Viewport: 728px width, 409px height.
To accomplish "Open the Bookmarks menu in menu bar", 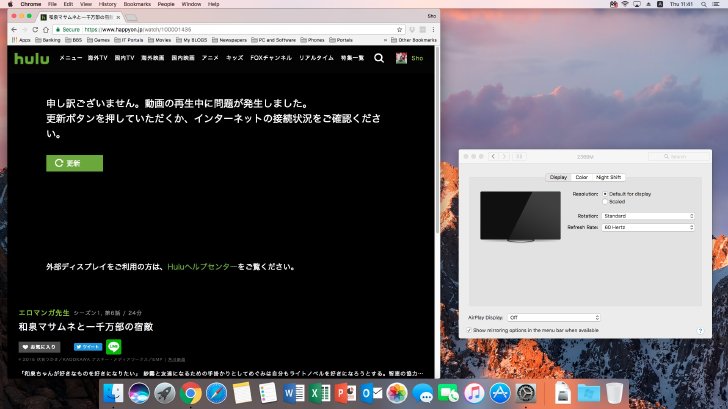I will pyautogui.click(x=137, y=4).
